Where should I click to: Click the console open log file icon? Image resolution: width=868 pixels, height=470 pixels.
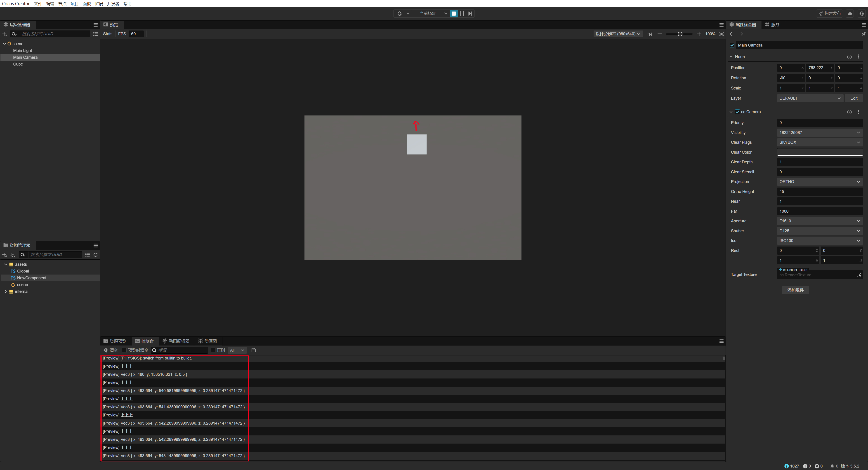(254, 350)
